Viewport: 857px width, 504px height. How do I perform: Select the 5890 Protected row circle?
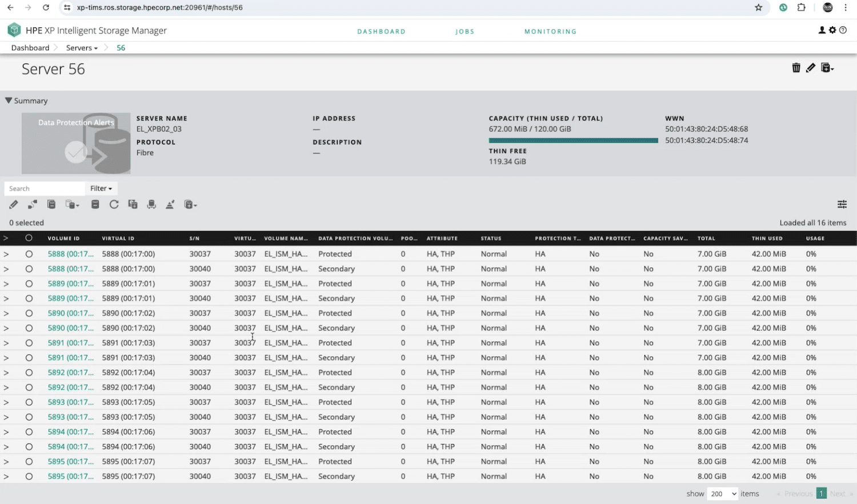point(29,313)
